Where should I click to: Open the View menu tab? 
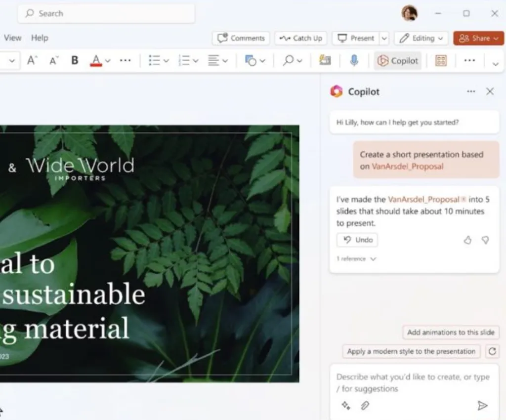pos(12,38)
